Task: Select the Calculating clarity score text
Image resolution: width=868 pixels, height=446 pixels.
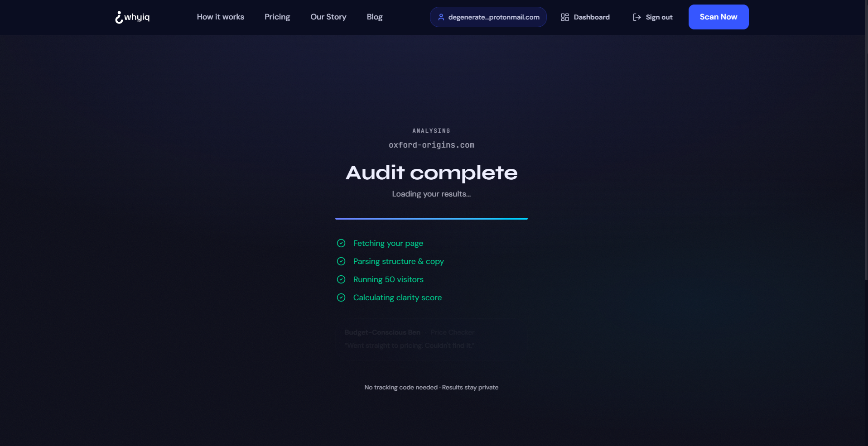Action: [397, 297]
